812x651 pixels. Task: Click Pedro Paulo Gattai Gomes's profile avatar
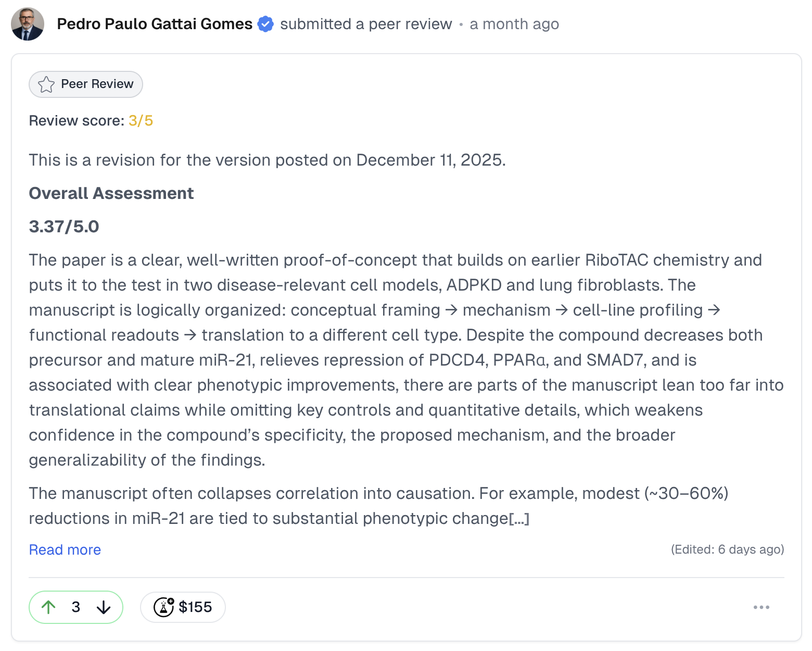(27, 23)
